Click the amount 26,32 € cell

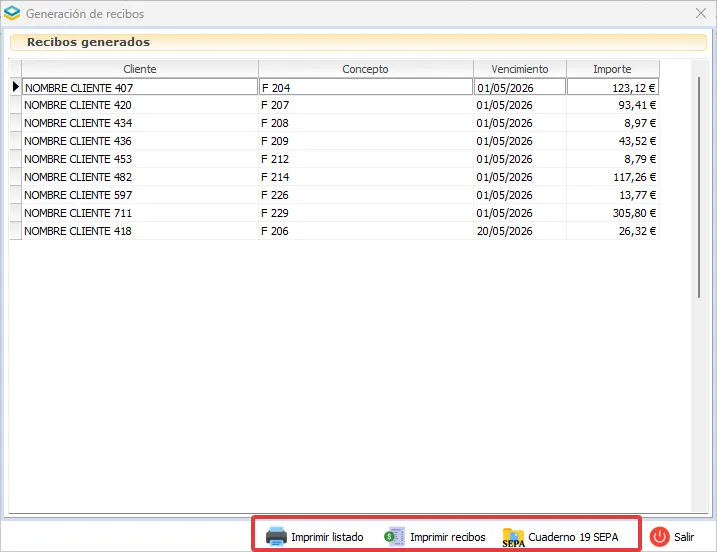(613, 231)
